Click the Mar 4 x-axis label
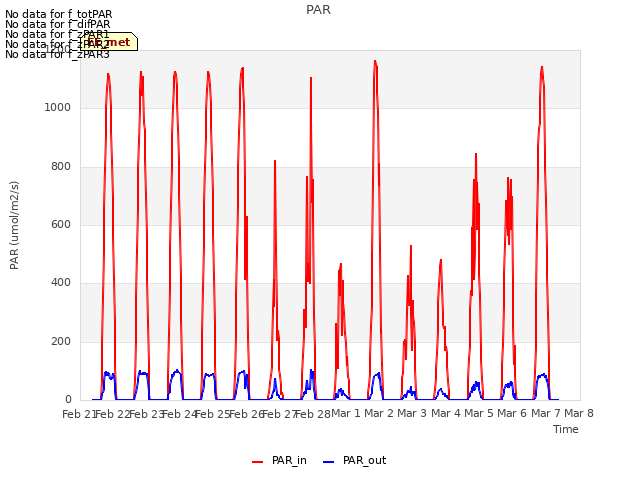640x480 pixels. point(446,413)
